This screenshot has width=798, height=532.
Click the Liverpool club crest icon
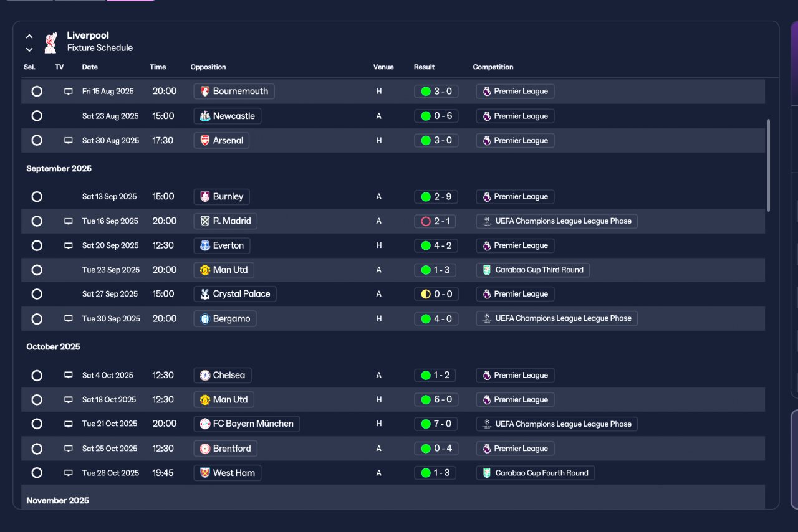tap(50, 42)
